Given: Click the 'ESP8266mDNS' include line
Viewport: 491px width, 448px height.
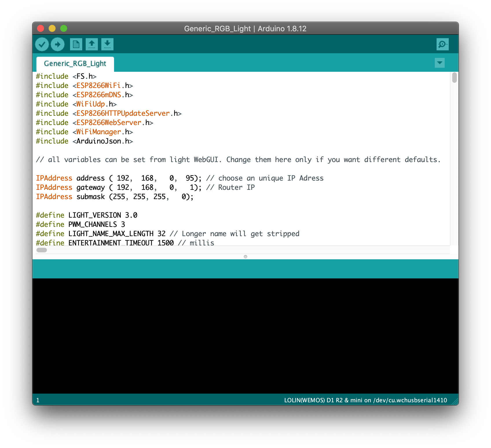Looking at the screenshot, I should [x=85, y=95].
